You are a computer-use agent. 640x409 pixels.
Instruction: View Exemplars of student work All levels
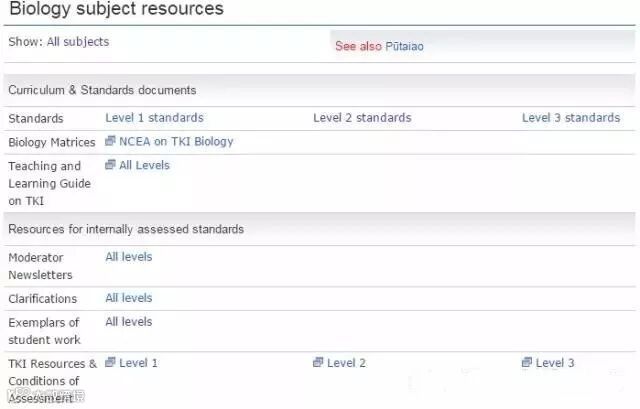tap(129, 322)
